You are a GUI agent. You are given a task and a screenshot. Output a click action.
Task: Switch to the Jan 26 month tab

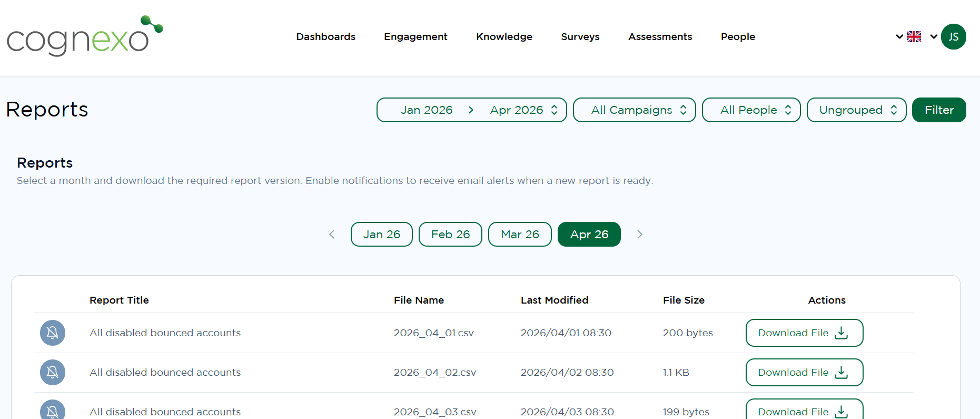coord(381,235)
